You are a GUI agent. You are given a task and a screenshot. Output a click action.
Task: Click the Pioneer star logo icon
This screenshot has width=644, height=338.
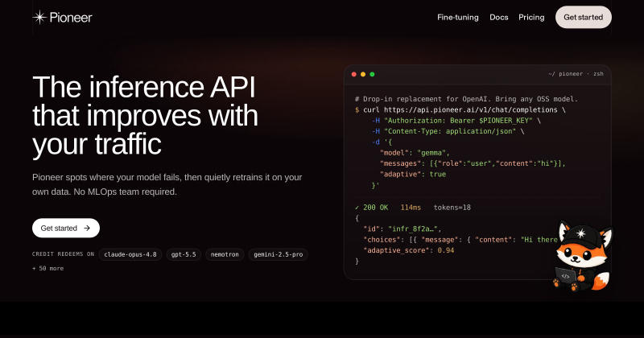pyautogui.click(x=39, y=17)
